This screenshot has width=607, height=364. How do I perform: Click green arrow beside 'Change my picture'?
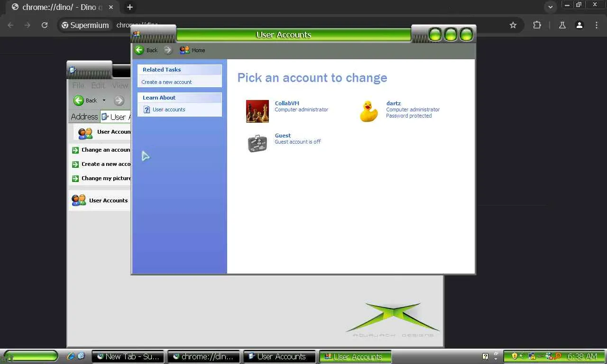coord(75,179)
